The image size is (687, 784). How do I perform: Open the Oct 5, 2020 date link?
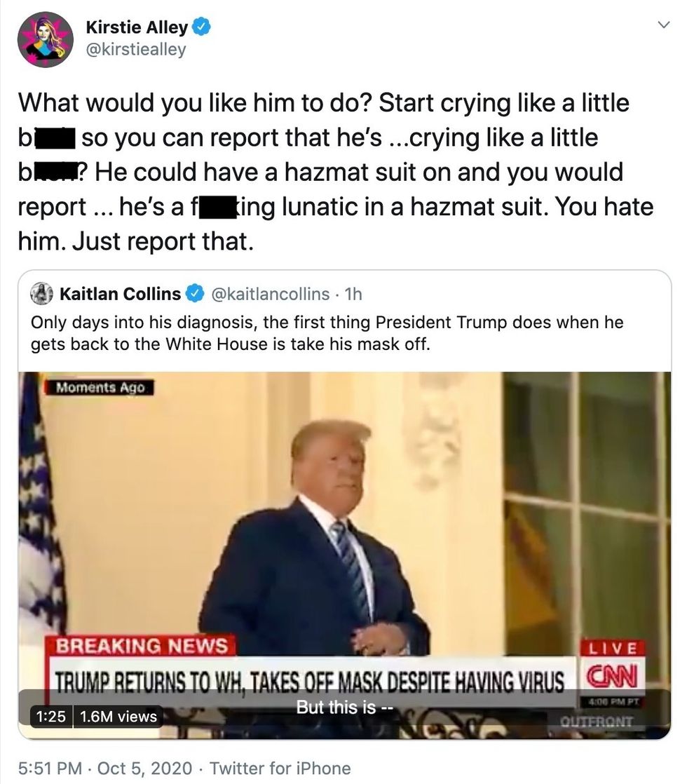[x=144, y=768]
